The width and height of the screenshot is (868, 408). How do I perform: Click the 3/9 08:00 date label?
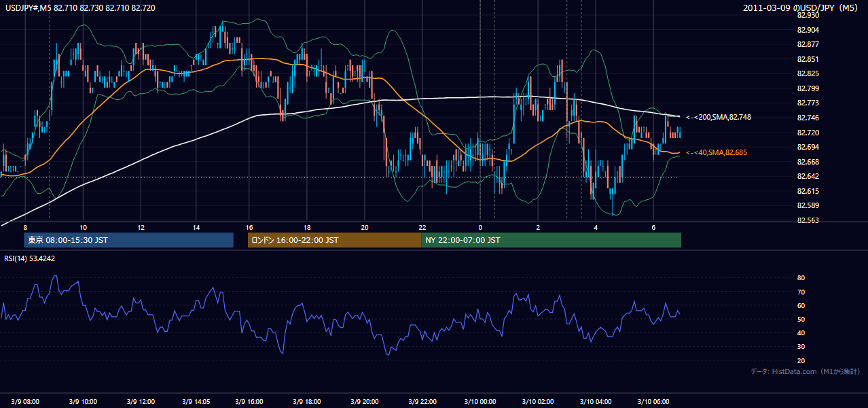(25, 401)
